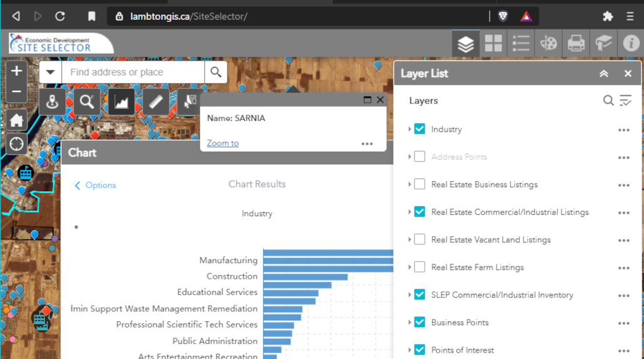
Task: Collapse the Layer List panel
Action: 603,73
